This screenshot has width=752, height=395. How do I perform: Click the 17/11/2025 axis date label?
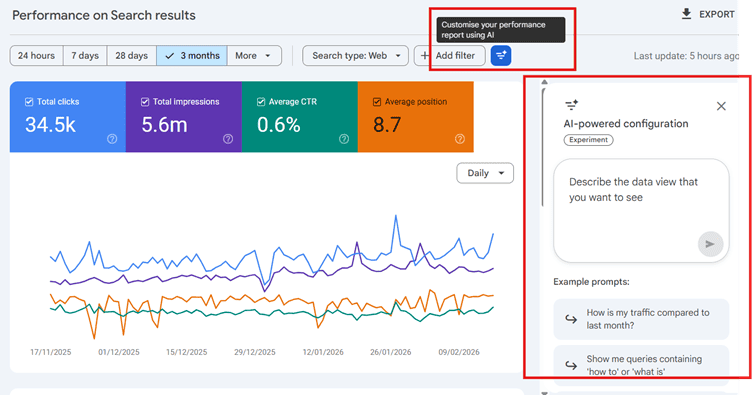tap(50, 352)
